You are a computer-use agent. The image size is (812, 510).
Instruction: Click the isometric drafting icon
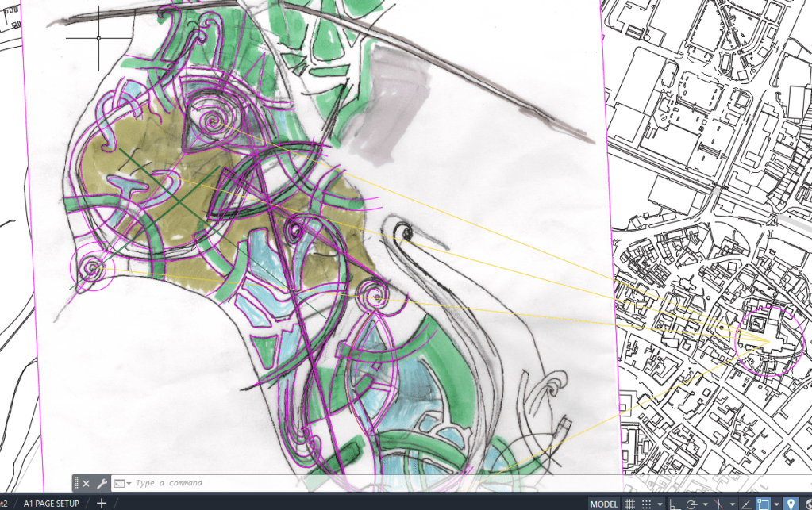coord(718,504)
